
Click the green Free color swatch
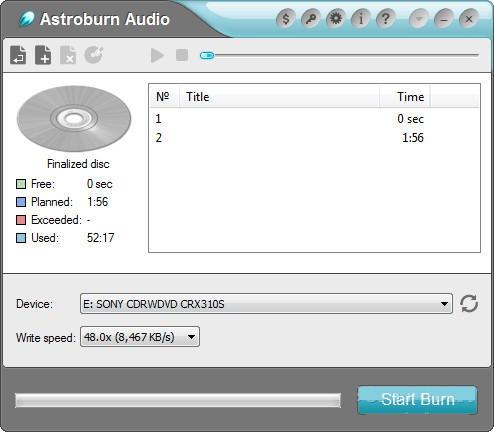tap(21, 184)
